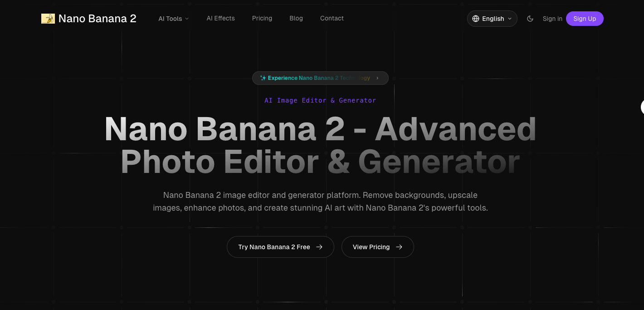Click the arrow icon inside View Pricing
The width and height of the screenshot is (644, 310).
pyautogui.click(x=399, y=247)
